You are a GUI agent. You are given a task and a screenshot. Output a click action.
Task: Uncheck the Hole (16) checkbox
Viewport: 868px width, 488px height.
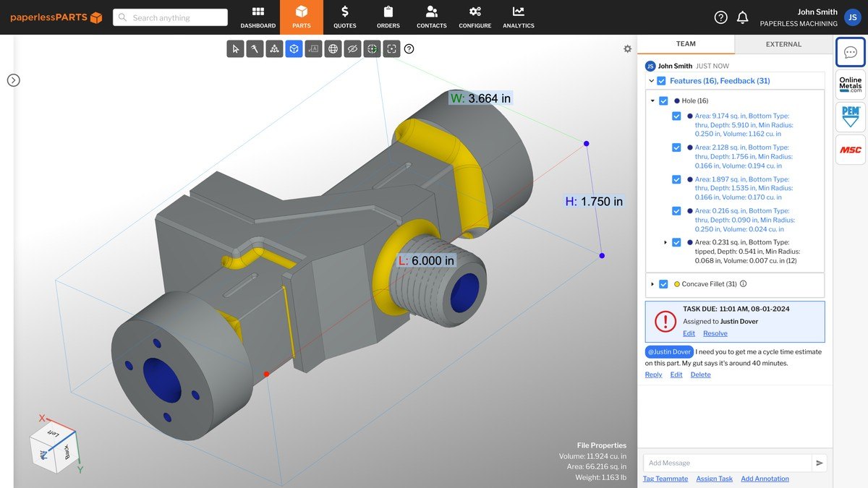tap(664, 101)
